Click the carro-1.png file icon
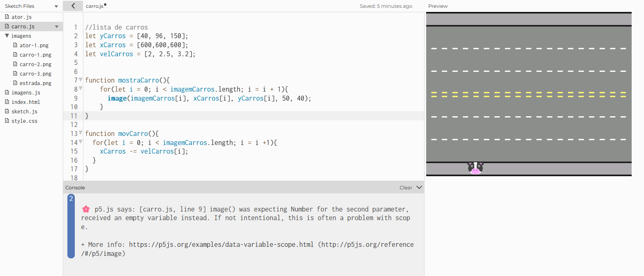644x276 pixels. (x=15, y=55)
